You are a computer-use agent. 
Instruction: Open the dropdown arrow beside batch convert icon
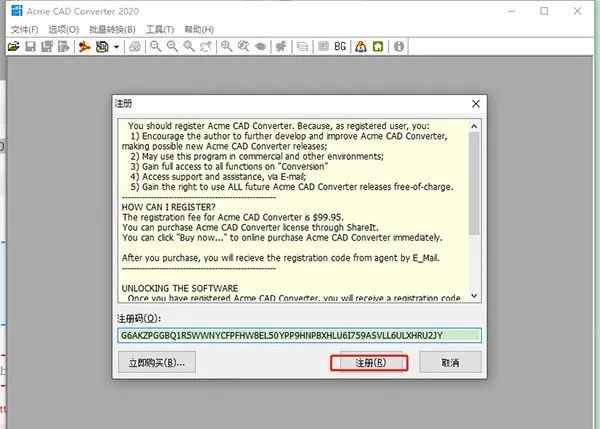point(116,47)
